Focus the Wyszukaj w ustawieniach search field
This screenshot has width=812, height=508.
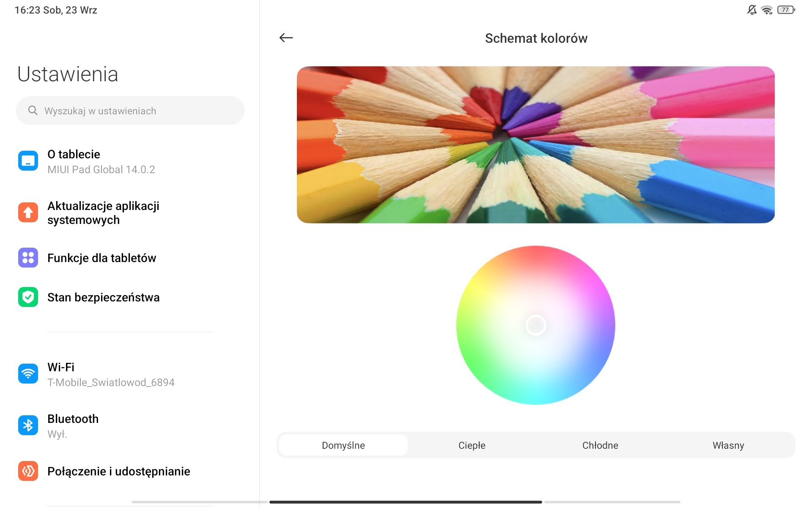click(130, 110)
